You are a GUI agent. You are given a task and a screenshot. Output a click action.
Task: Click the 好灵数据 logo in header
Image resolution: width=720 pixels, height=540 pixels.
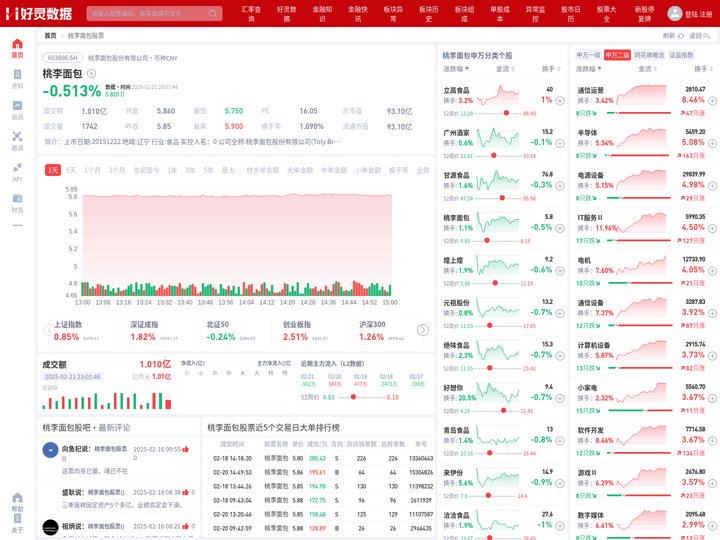point(39,13)
